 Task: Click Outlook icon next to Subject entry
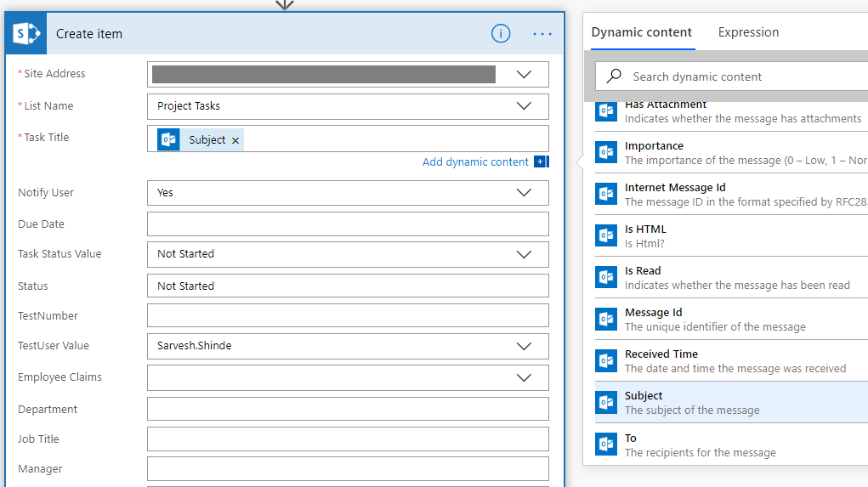point(606,402)
